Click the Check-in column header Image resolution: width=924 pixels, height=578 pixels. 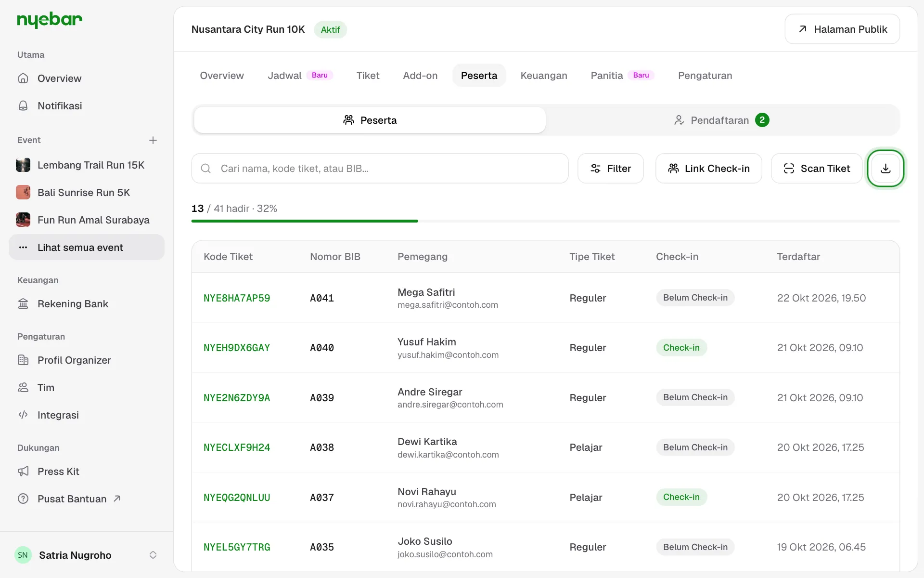[x=677, y=257]
